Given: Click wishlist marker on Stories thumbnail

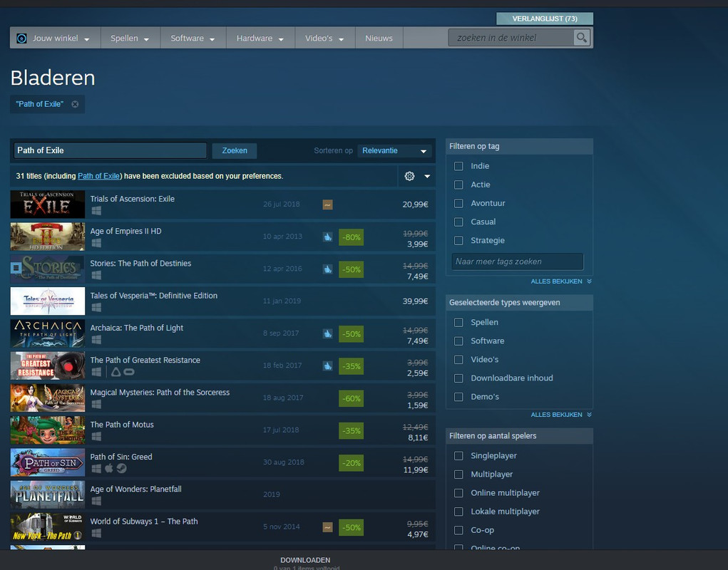Looking at the screenshot, I should 16,268.
